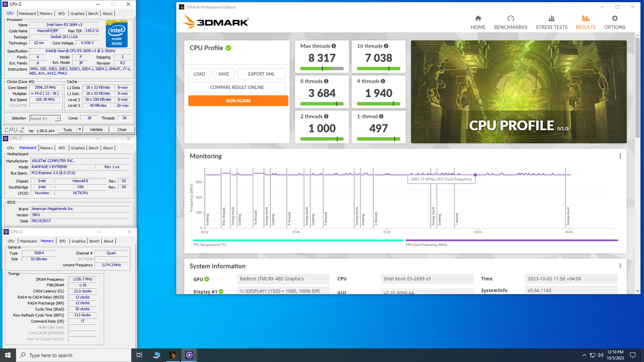Show hidden system tray icons
Image resolution: width=644 pixels, height=362 pixels.
(584, 355)
